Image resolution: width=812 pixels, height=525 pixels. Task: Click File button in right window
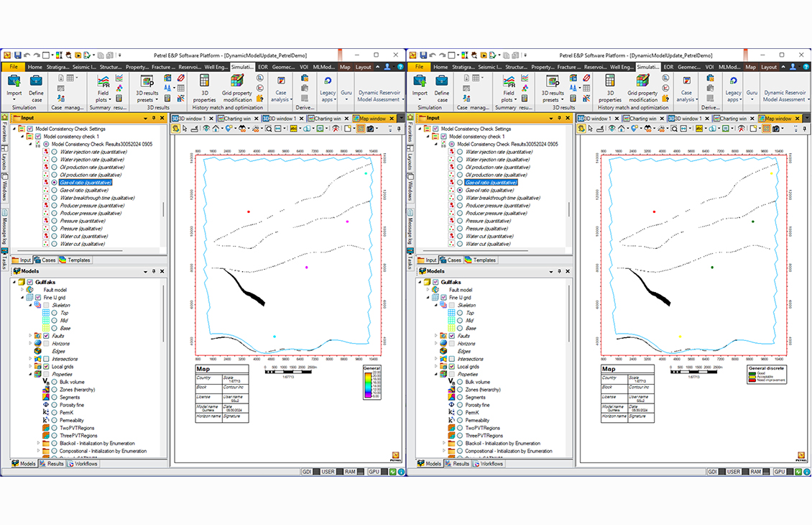click(x=419, y=67)
